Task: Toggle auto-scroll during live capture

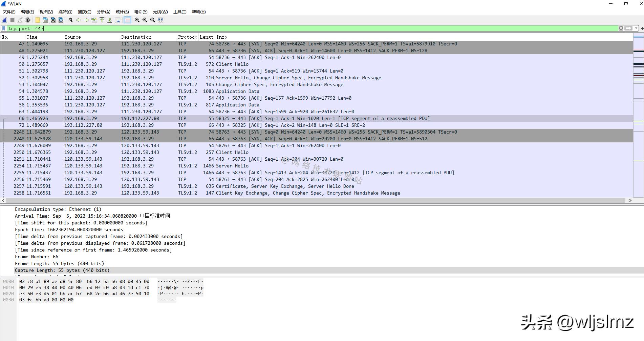Action: click(117, 20)
